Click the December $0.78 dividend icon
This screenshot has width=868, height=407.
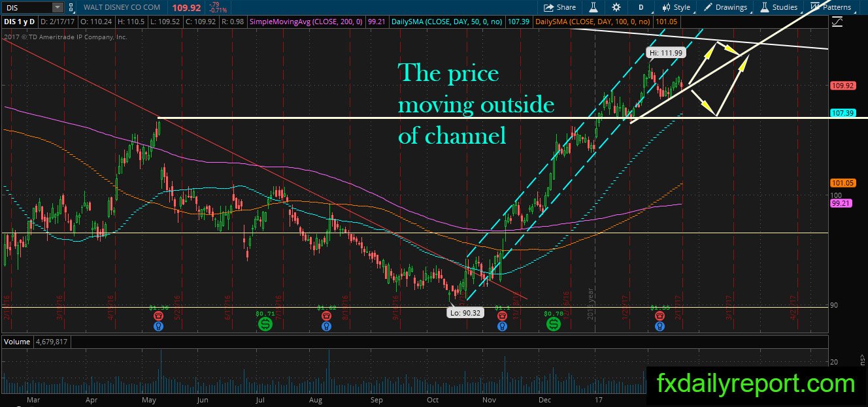click(554, 323)
